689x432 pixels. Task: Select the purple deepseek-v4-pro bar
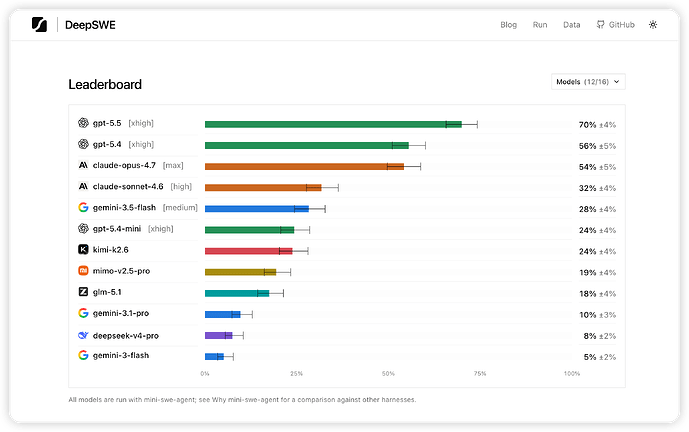click(218, 335)
